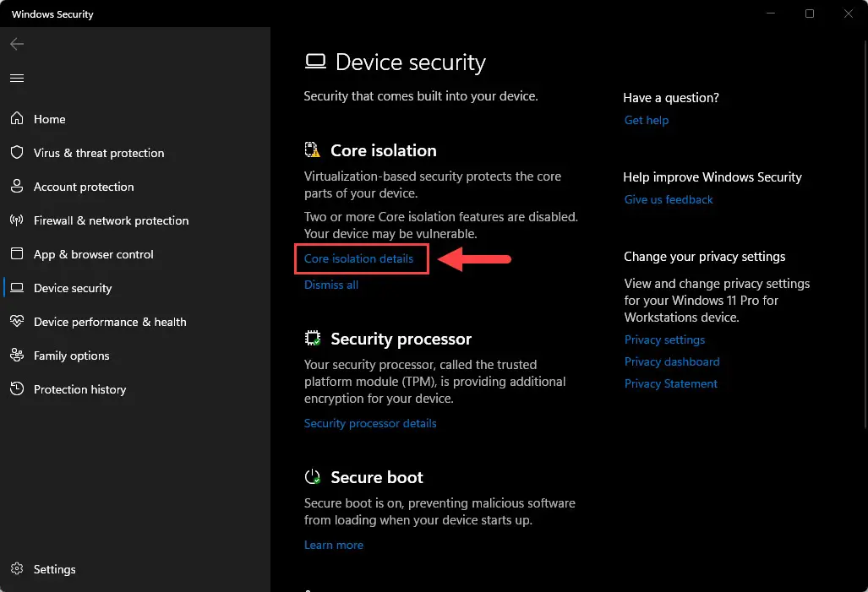The image size is (868, 592).
Task: Open Core isolation details link
Action: pos(358,258)
